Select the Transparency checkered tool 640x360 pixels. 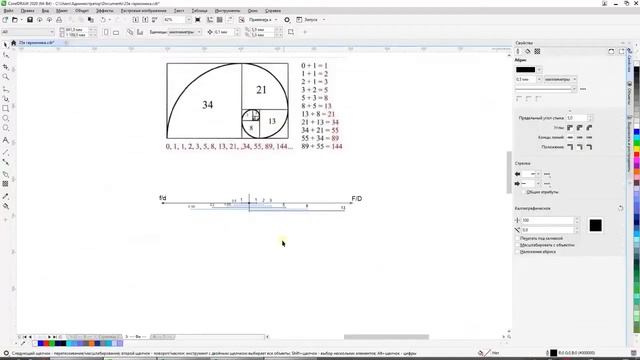pyautogui.click(x=6, y=184)
